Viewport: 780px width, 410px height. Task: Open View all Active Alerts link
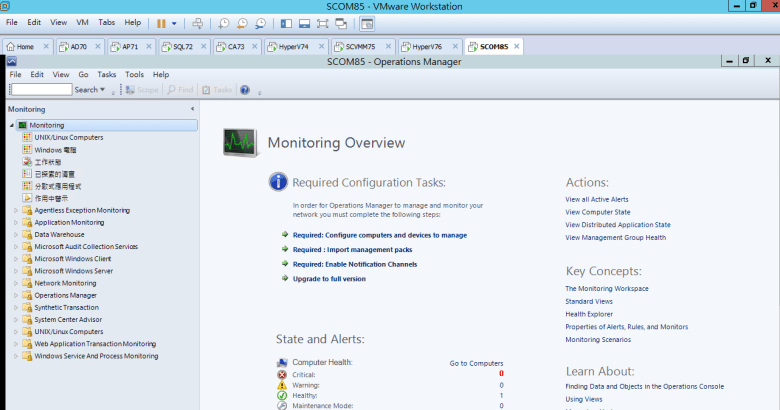pos(596,199)
